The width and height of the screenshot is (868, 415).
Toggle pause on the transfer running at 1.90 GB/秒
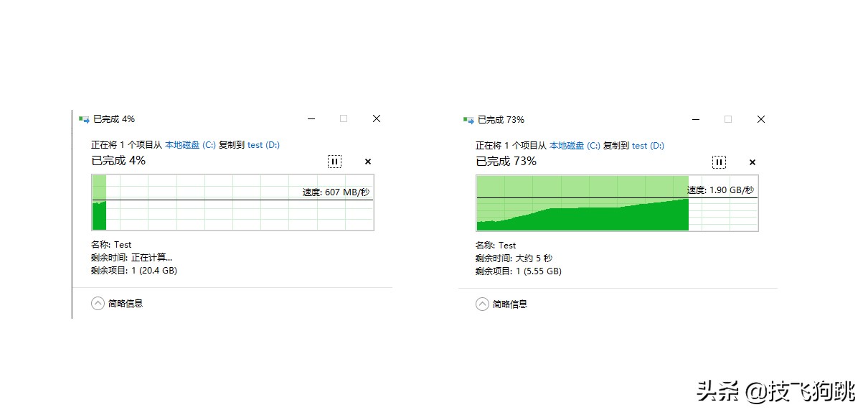[x=718, y=162]
